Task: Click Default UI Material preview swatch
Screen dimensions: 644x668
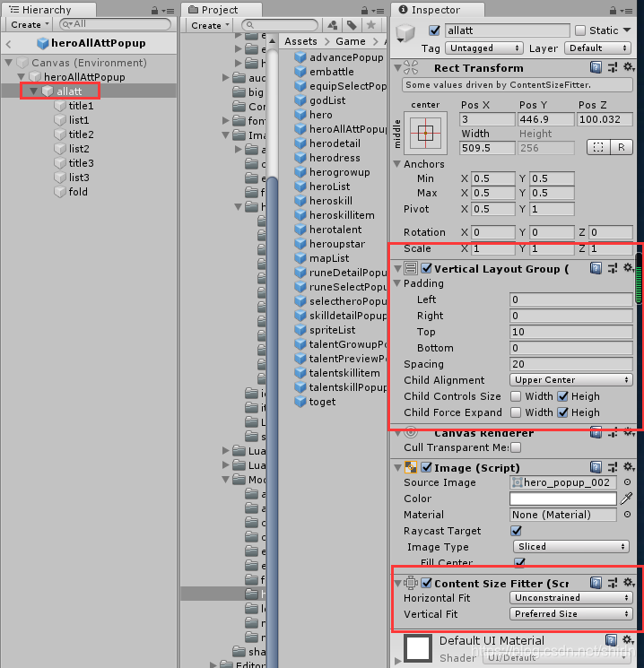Action: [x=418, y=648]
